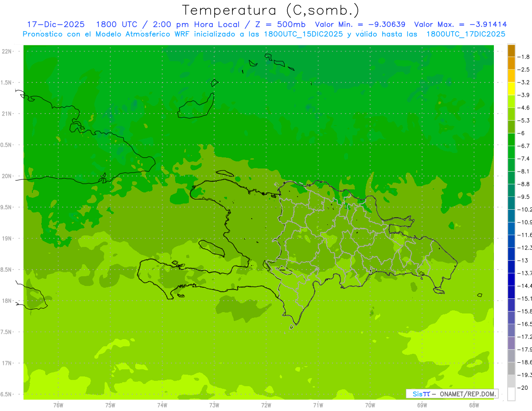532x411 pixels.
Task: Click the 'Valor Max. = -3.91414' text
Action: point(461,24)
